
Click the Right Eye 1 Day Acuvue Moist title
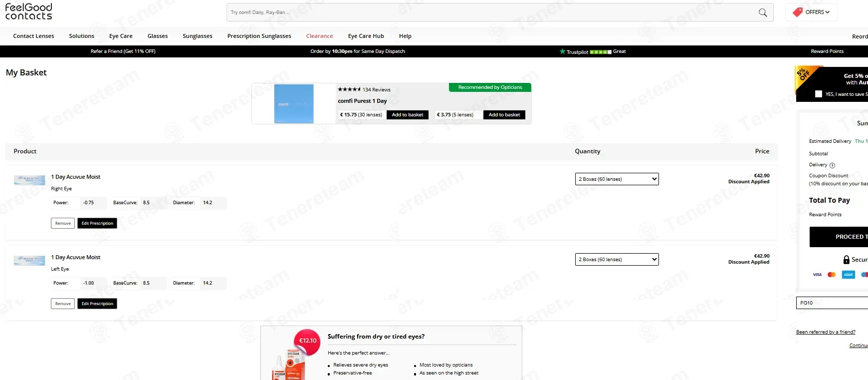click(x=76, y=177)
